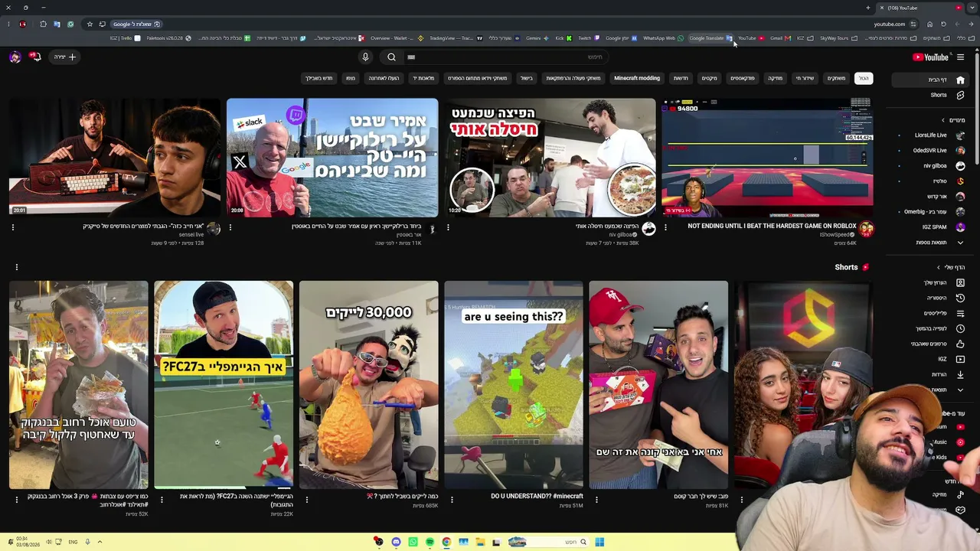Open the keyboard review video thumbnail
The image size is (980, 551).
pyautogui.click(x=115, y=158)
